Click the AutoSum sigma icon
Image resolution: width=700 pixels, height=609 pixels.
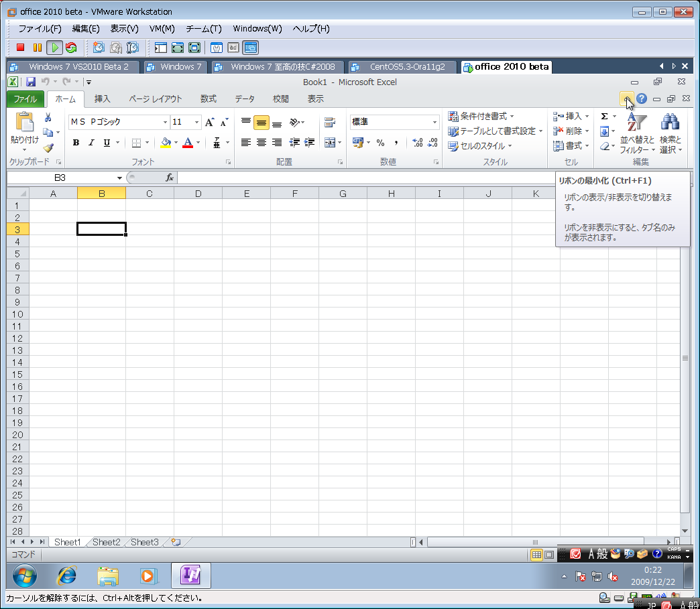click(x=604, y=117)
